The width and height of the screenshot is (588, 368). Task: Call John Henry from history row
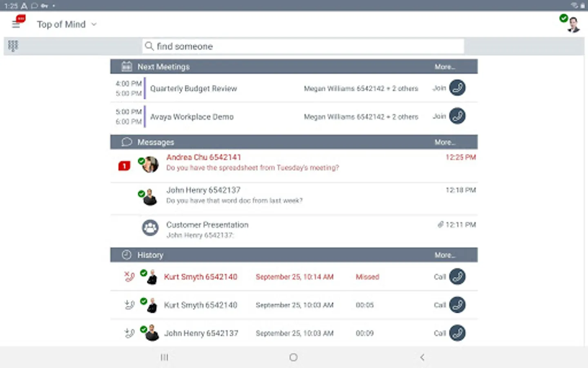pos(457,333)
